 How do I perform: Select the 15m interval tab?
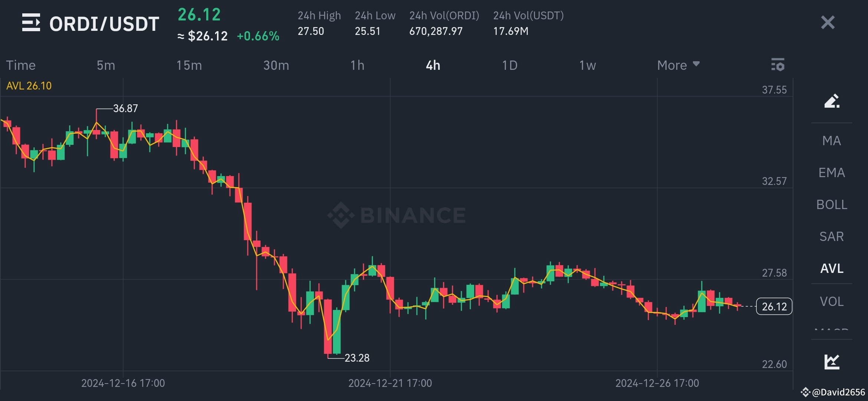point(189,65)
